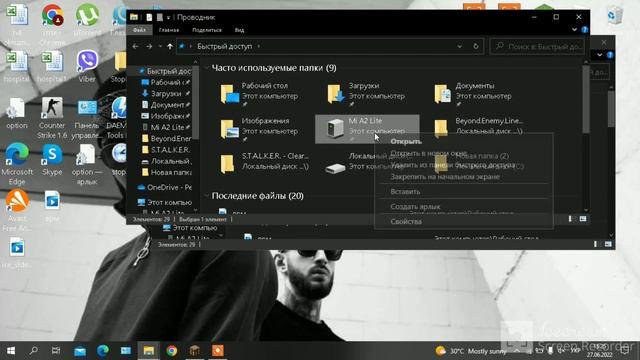Screen dimensions: 640x360
Task: Select Новая папка in navigation pane
Action: click(x=166, y=172)
